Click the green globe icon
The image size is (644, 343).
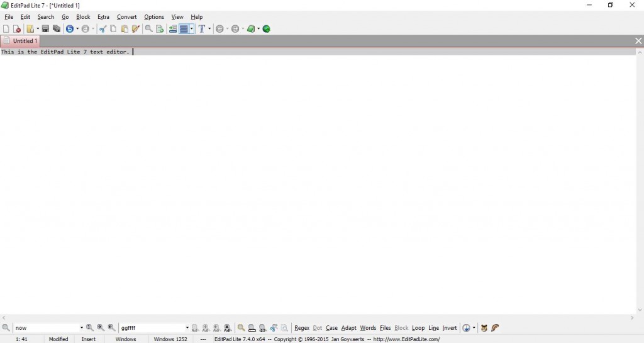[267, 29]
